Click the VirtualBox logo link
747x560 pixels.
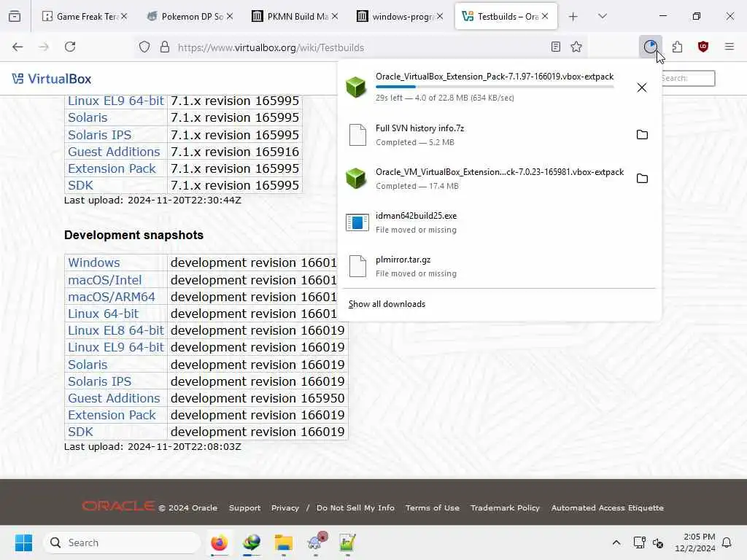click(52, 79)
